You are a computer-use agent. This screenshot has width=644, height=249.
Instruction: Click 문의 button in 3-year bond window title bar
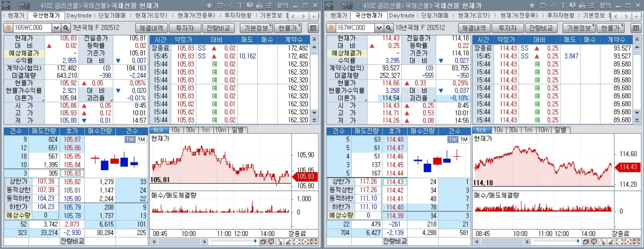[x=282, y=5]
